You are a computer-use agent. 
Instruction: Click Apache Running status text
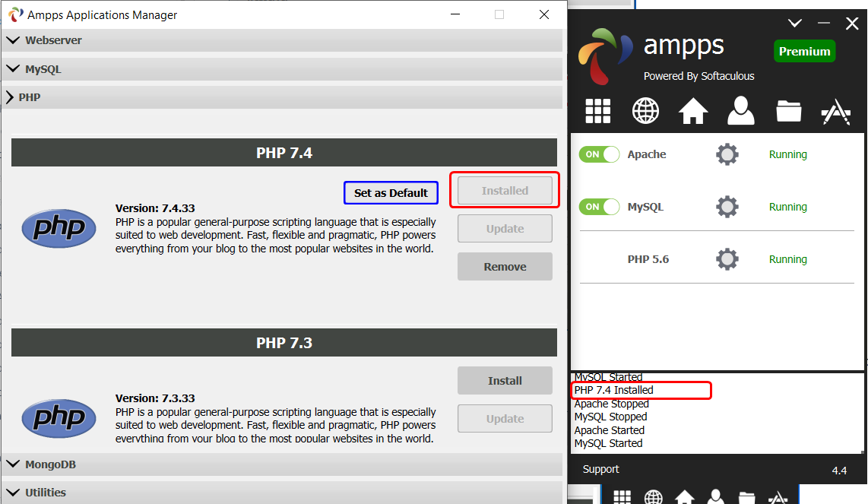[x=787, y=154]
